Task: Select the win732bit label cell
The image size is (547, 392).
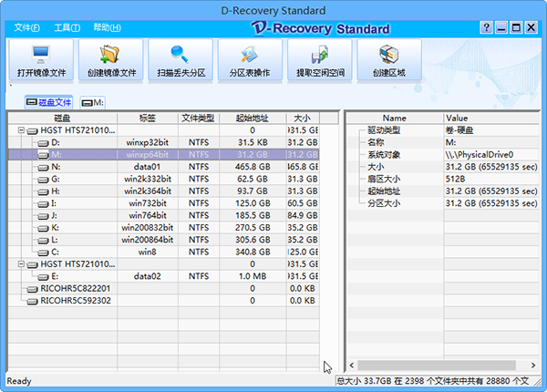Action: pos(148,203)
